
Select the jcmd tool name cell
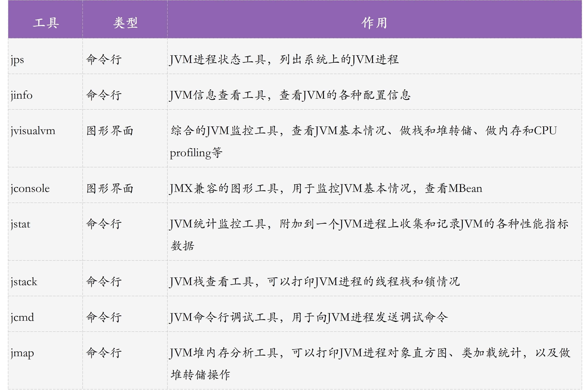(x=22, y=317)
